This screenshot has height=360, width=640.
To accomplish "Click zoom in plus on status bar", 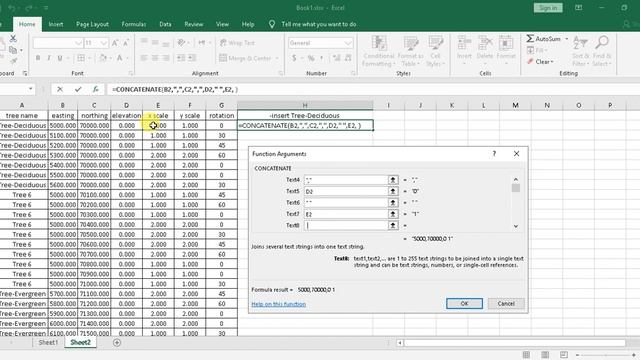I will [x=634, y=355].
